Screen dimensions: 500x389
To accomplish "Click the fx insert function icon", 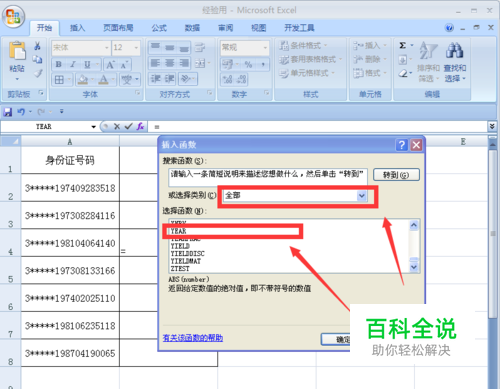I will pyautogui.click(x=140, y=126).
